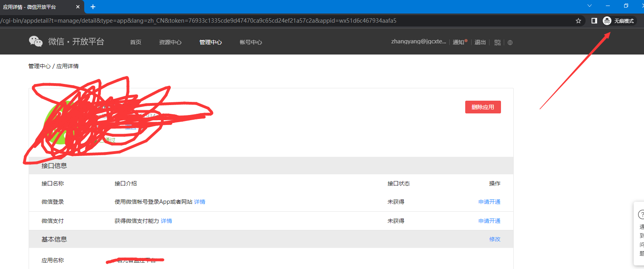Open 帐号中心 navigation item

(251, 42)
